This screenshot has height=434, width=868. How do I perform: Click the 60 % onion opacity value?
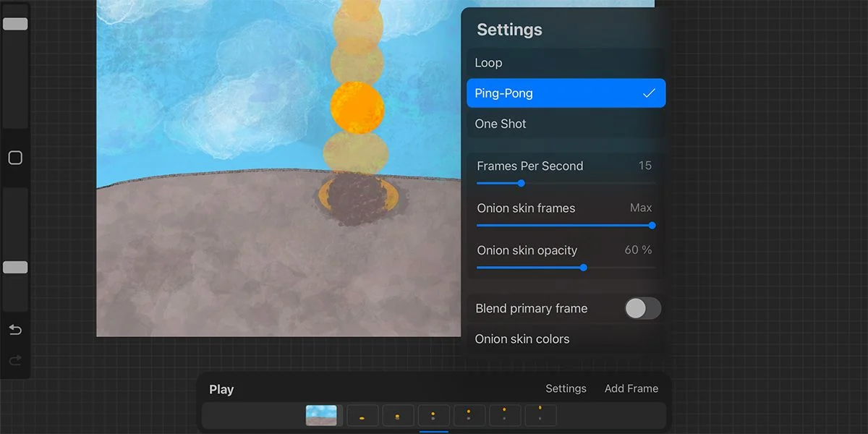[x=638, y=250]
